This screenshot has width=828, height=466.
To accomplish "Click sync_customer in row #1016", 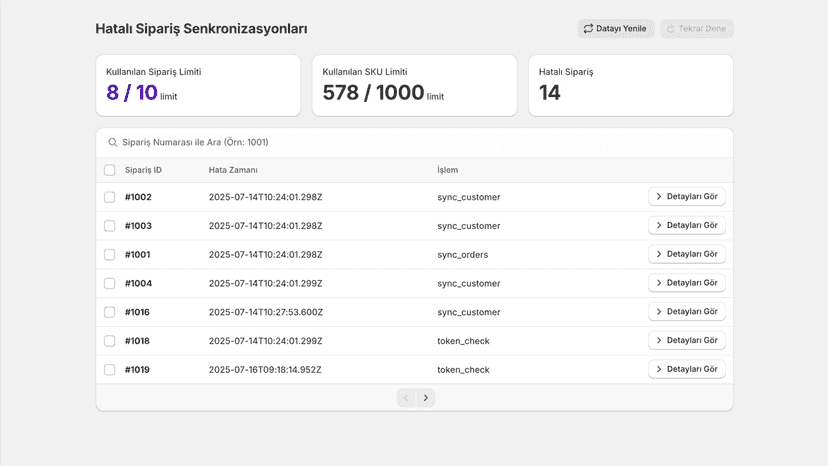I will pyautogui.click(x=468, y=312).
